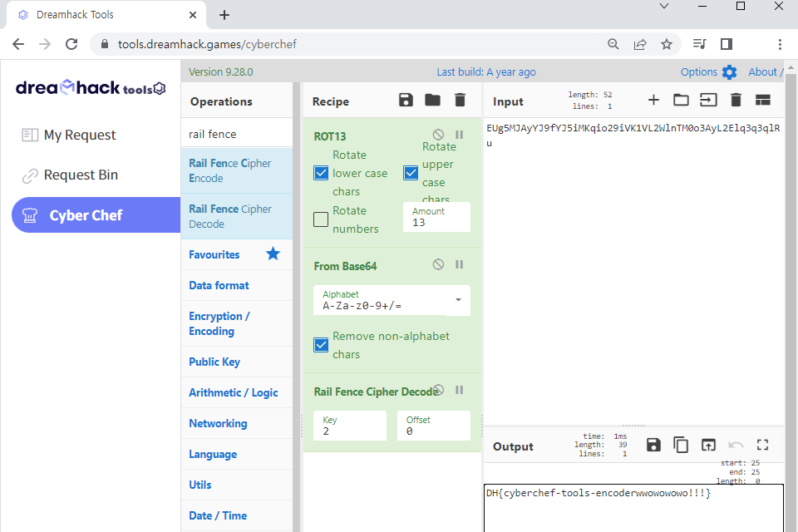
Task: Save the output to a file
Action: (653, 445)
